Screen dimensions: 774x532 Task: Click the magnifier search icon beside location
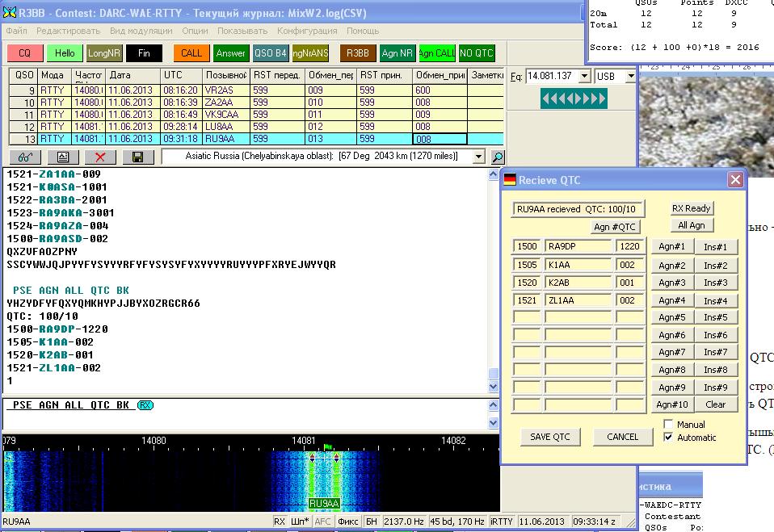click(x=498, y=157)
